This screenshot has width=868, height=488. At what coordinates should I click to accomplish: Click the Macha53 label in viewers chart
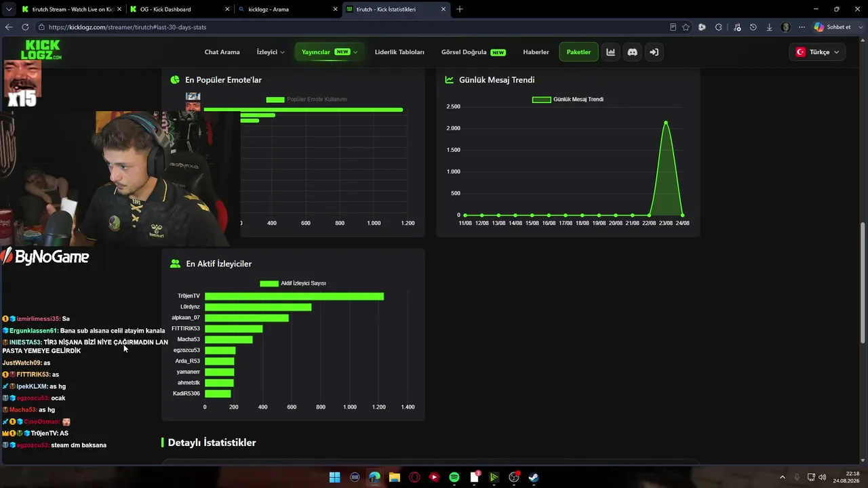point(189,340)
